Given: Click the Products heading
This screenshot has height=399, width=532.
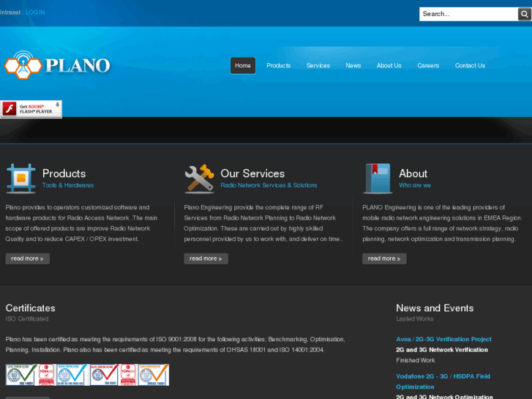Looking at the screenshot, I should (64, 174).
